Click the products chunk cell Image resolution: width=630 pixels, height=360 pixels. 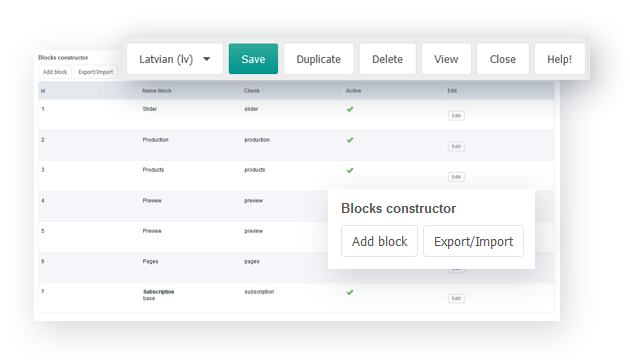255,170
